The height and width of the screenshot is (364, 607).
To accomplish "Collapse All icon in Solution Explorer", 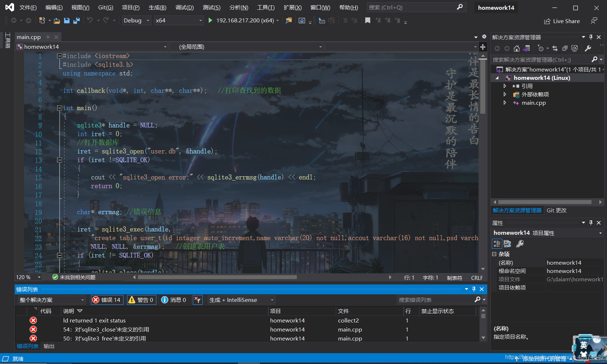I will tap(565, 48).
